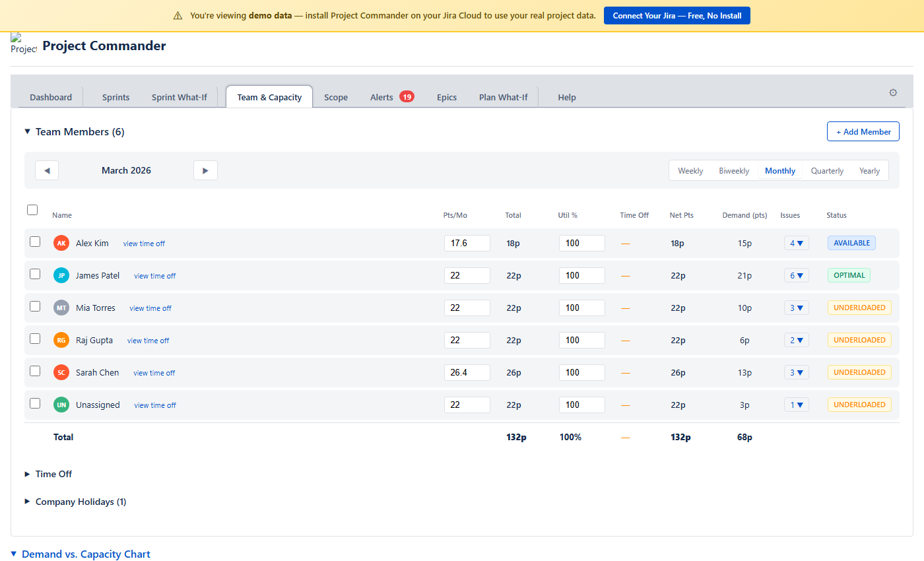Image resolution: width=924 pixels, height=561 pixels.
Task: Go to previous month with left arrow
Action: pyautogui.click(x=47, y=170)
